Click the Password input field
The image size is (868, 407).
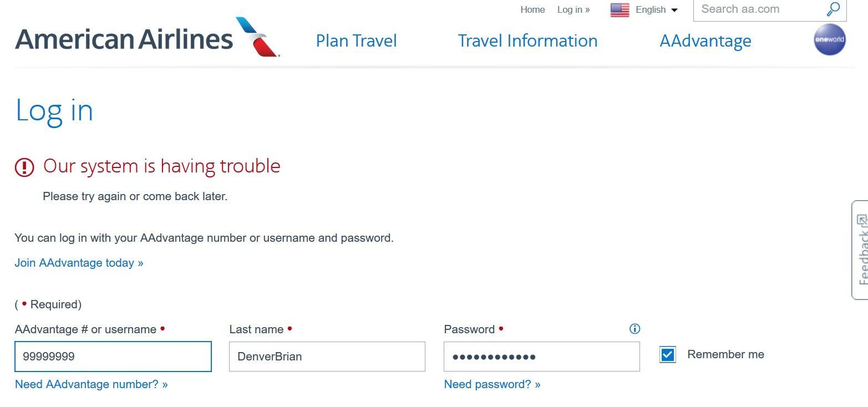(541, 357)
